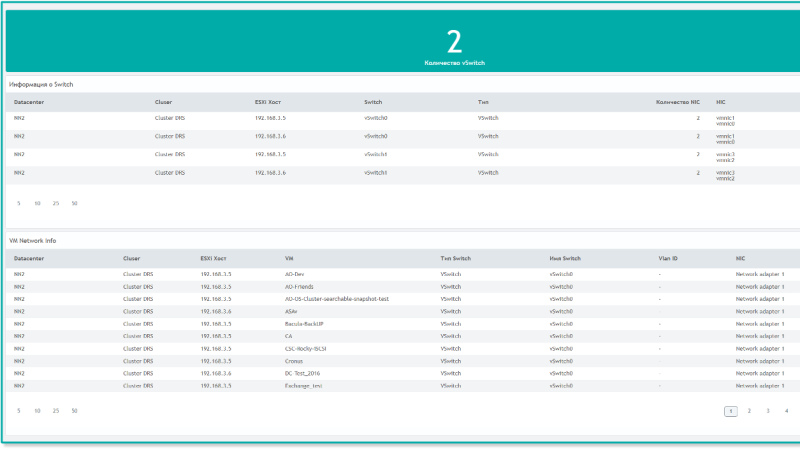Image resolution: width=800 pixels, height=450 pixels.
Task: Select the Bacula-BackUP VM row
Action: click(403, 324)
